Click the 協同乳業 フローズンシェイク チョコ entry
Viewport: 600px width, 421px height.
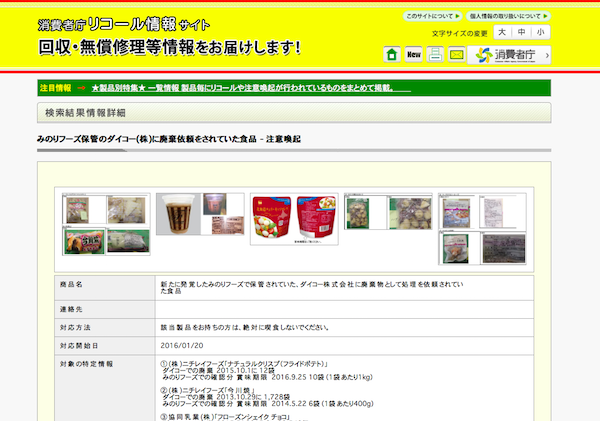coord(226,417)
